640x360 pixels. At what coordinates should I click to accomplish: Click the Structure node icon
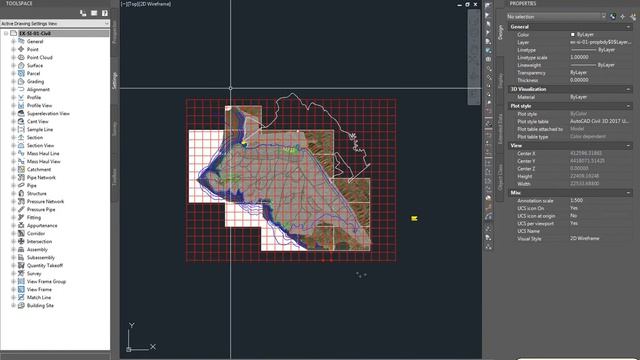[21, 193]
